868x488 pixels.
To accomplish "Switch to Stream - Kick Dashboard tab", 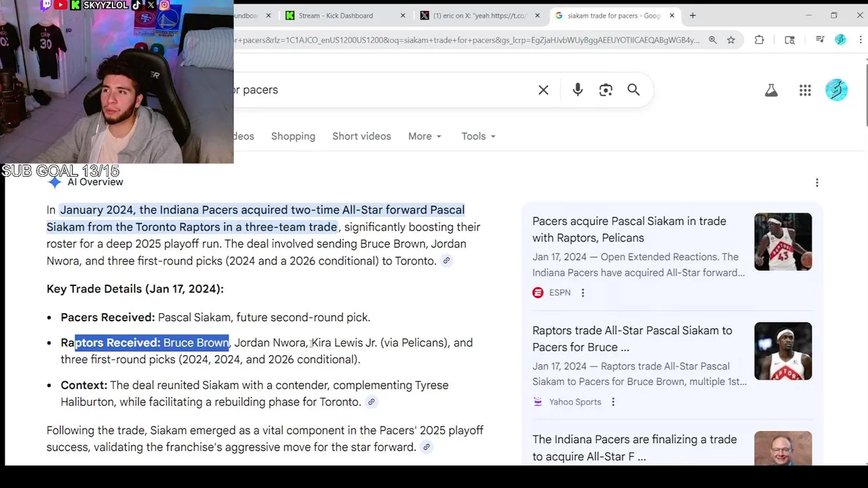I will click(345, 16).
